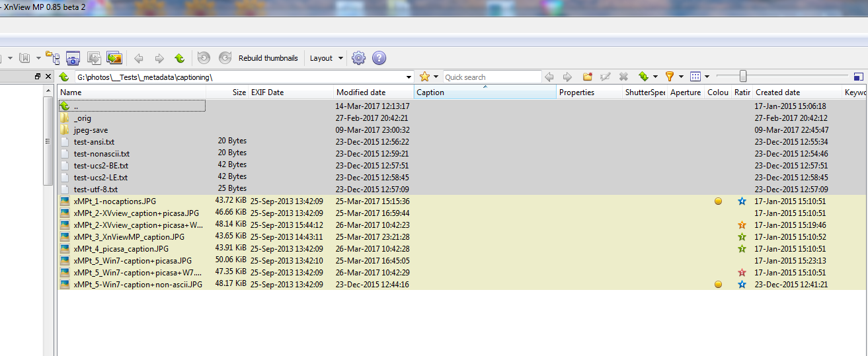Click the view mode grid icon

click(695, 77)
